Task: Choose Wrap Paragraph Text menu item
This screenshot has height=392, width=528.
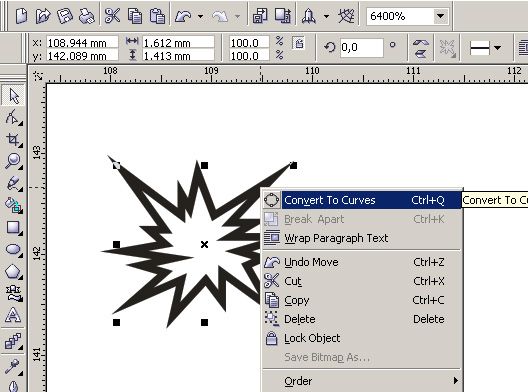Action: tap(362, 238)
